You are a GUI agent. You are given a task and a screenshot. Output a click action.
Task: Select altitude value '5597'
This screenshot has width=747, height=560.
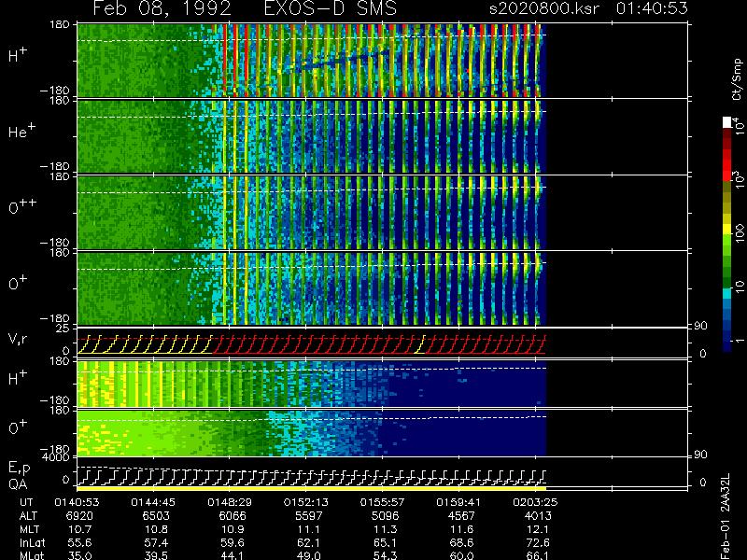pyautogui.click(x=309, y=516)
